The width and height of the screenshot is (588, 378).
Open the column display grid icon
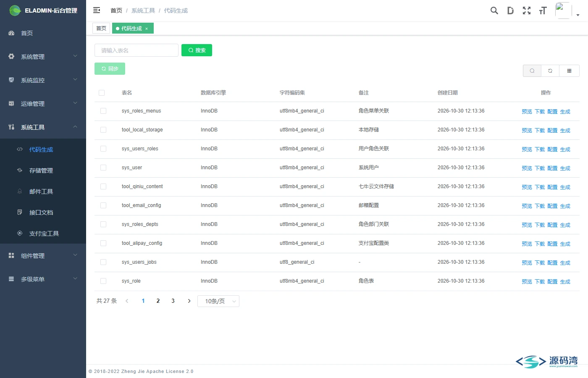tap(569, 71)
